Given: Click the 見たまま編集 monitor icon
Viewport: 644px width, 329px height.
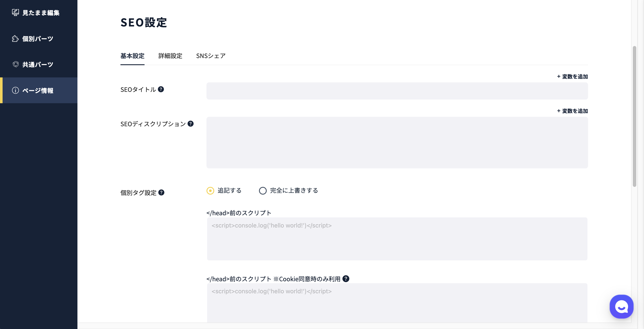Looking at the screenshot, I should [15, 12].
